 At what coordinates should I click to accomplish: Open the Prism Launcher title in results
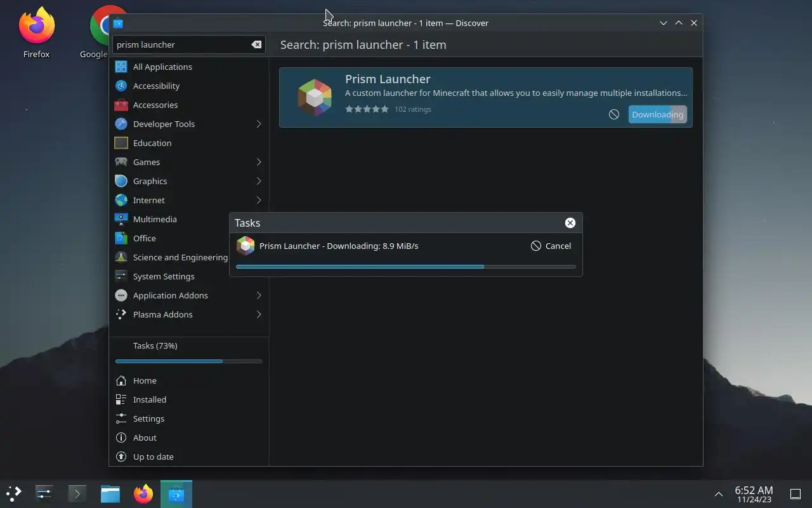click(388, 79)
